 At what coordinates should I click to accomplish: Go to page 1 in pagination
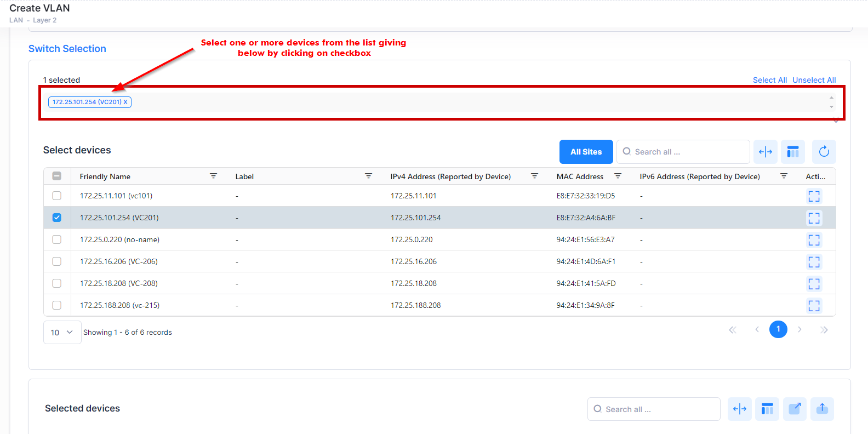pyautogui.click(x=778, y=329)
